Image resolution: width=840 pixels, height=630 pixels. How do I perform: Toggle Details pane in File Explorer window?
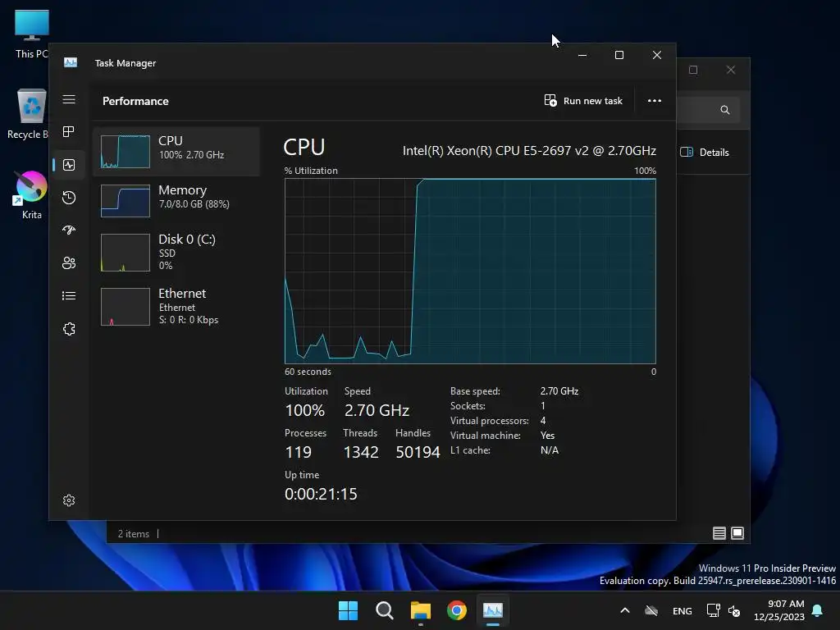[705, 152]
